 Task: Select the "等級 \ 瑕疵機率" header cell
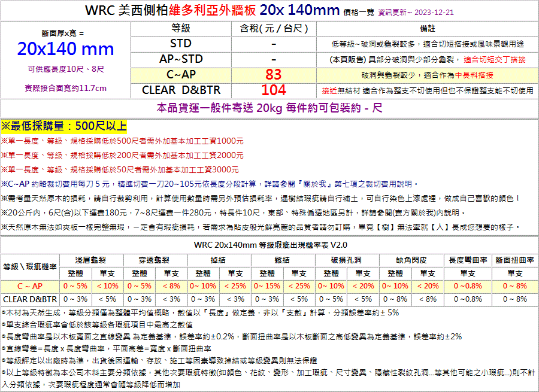pos(30,266)
